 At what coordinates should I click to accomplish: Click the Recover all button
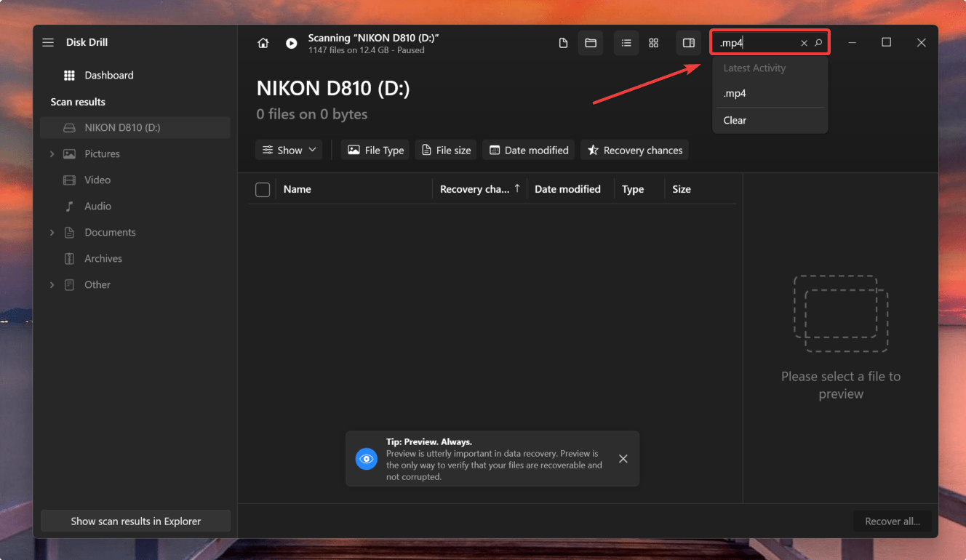click(893, 521)
